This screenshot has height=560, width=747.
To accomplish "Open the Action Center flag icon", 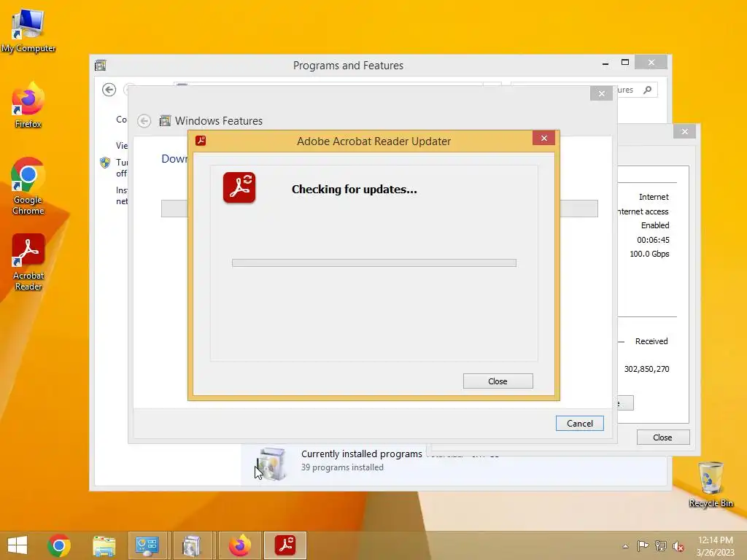I will coord(643,545).
